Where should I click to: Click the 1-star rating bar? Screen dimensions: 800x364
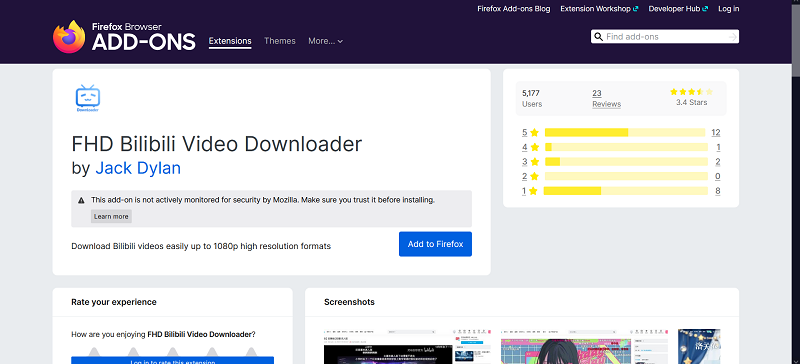(626, 191)
